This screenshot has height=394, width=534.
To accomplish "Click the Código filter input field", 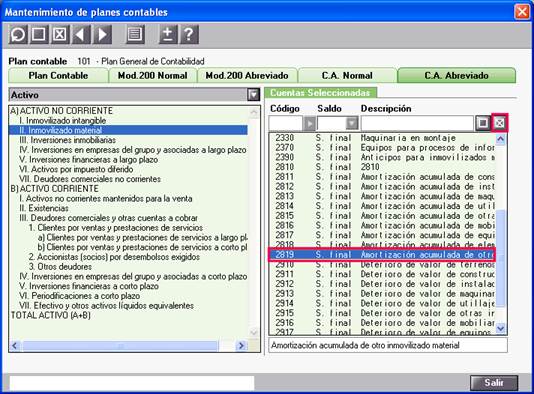I will (286, 123).
